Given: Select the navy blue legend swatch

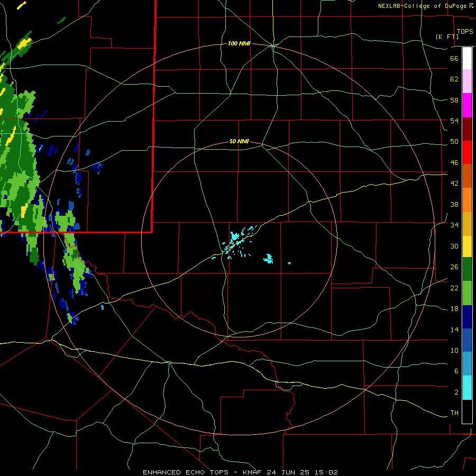Looking at the screenshot, I should point(467,317).
